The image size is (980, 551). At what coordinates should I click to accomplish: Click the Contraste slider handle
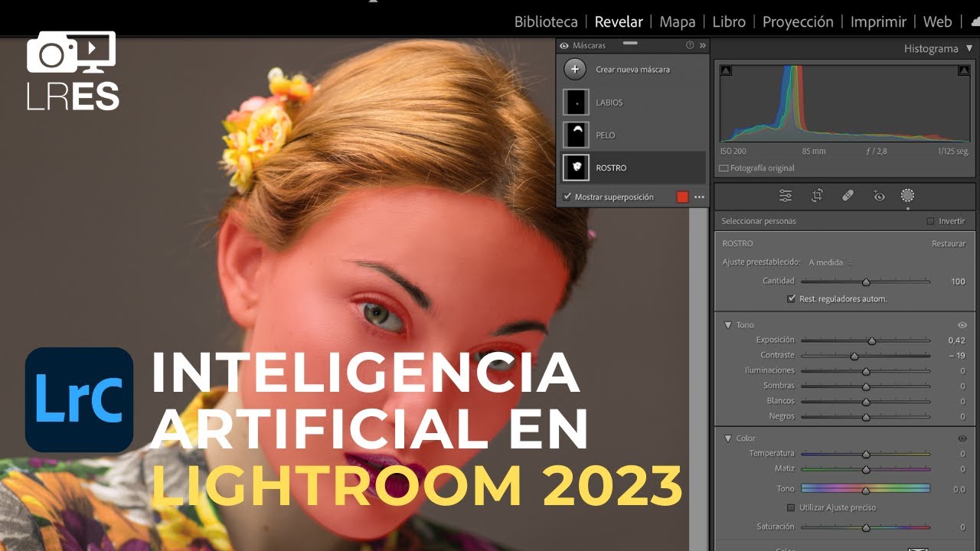click(854, 356)
